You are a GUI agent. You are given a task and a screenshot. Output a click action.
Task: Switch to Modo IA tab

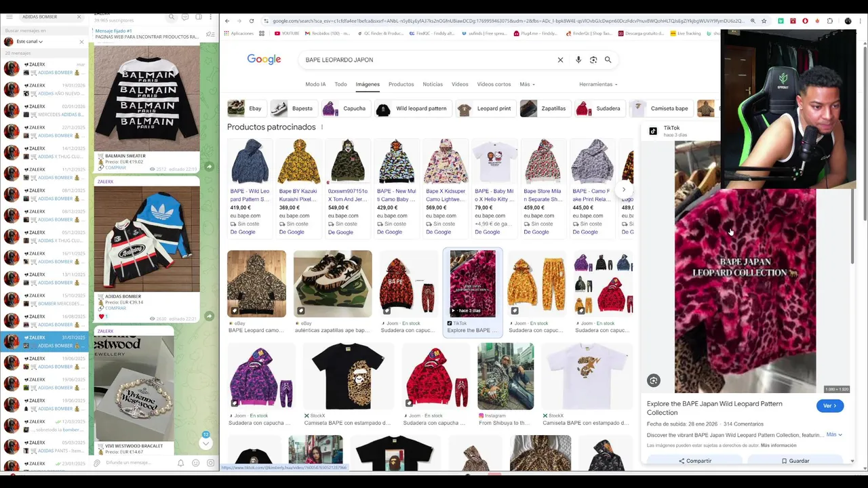tap(315, 84)
